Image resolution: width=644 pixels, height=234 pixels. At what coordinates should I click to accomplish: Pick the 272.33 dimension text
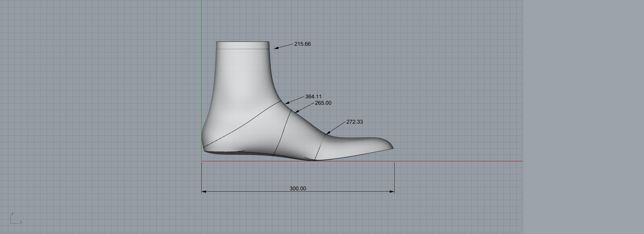(354, 122)
